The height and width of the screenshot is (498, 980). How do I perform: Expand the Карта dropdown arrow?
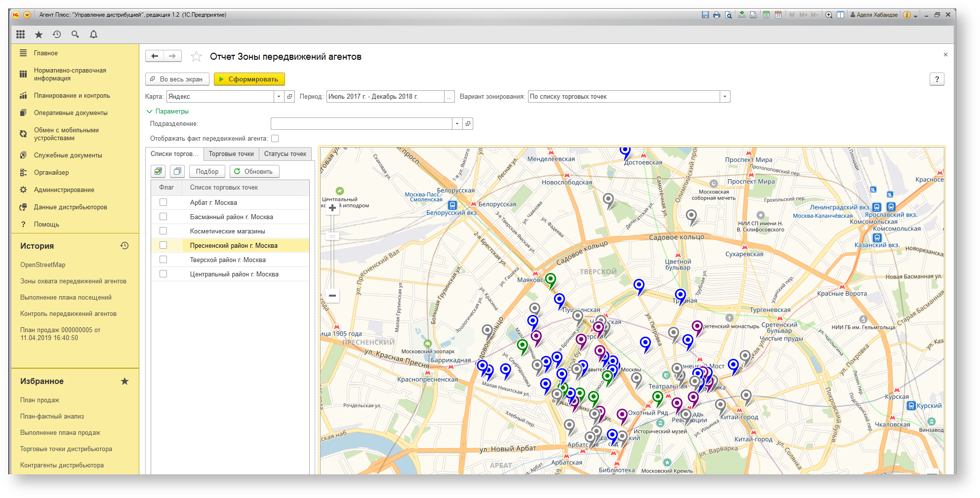[279, 97]
